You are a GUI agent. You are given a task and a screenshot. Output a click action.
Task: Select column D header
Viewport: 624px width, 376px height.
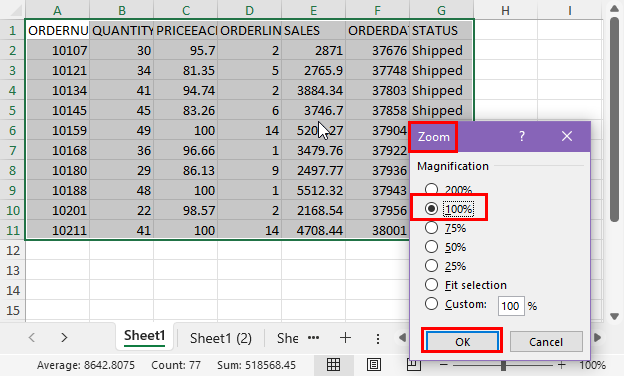[x=250, y=10]
